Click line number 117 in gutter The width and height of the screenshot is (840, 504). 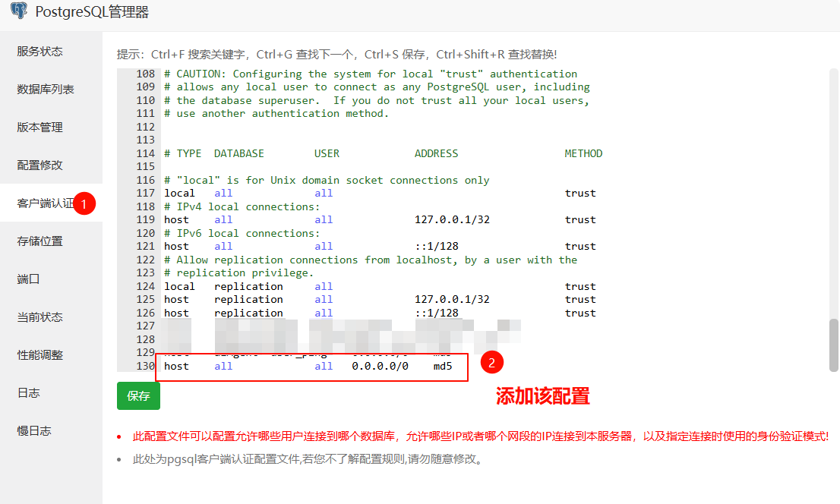coord(145,194)
